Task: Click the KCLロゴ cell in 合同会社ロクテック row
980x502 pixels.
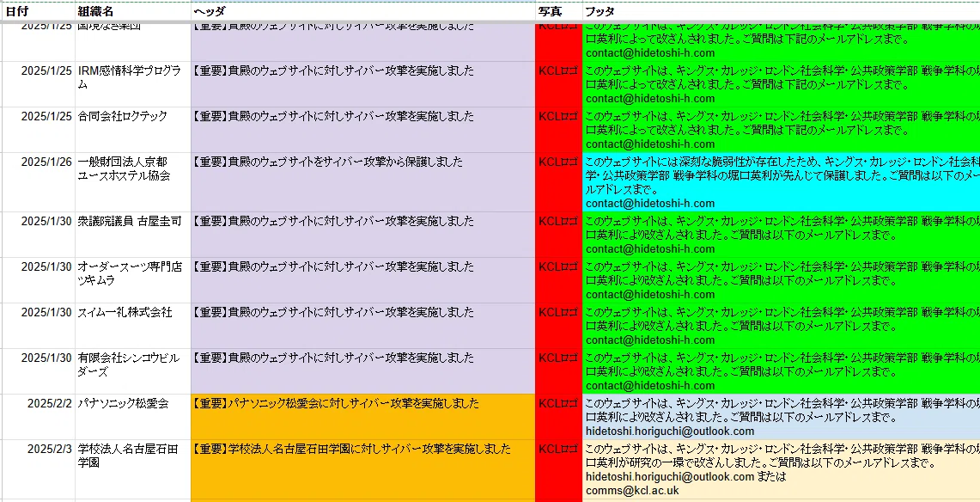Action: click(559, 130)
